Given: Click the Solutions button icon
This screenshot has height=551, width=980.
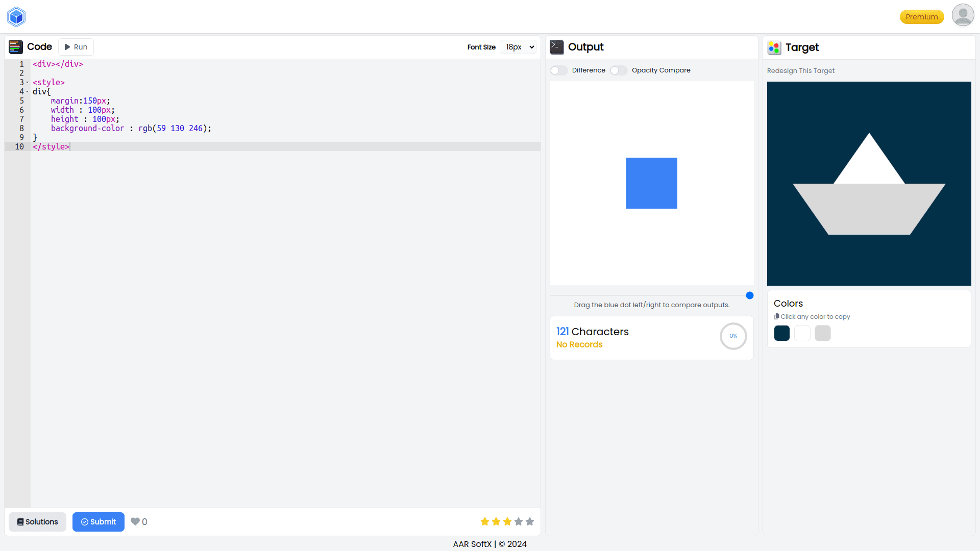Looking at the screenshot, I should pos(21,521).
